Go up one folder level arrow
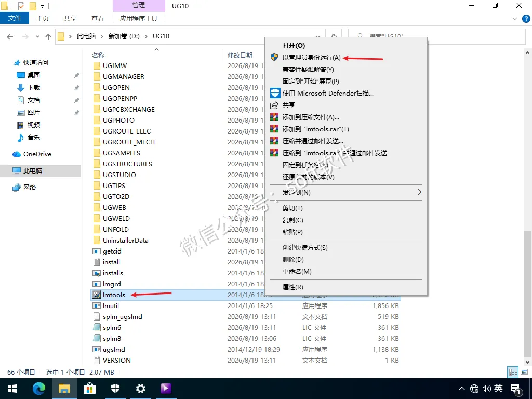532x399 pixels. tap(48, 36)
